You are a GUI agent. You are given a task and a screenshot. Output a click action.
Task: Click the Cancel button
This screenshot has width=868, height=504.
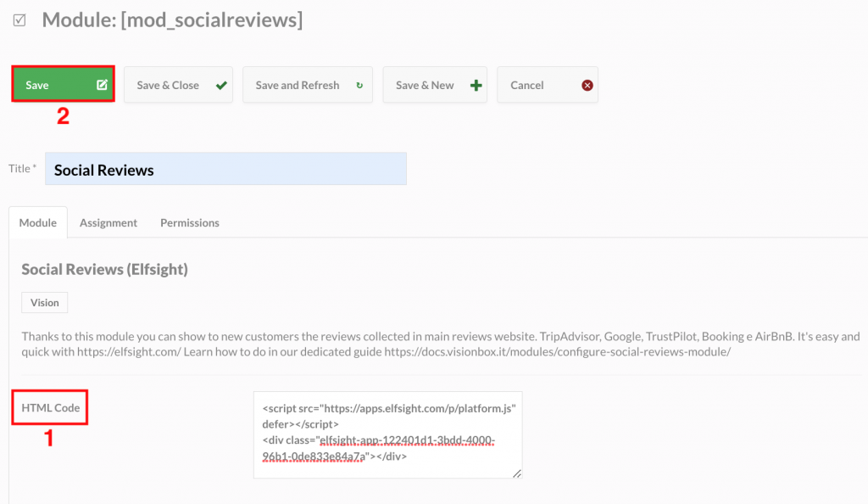pos(548,85)
